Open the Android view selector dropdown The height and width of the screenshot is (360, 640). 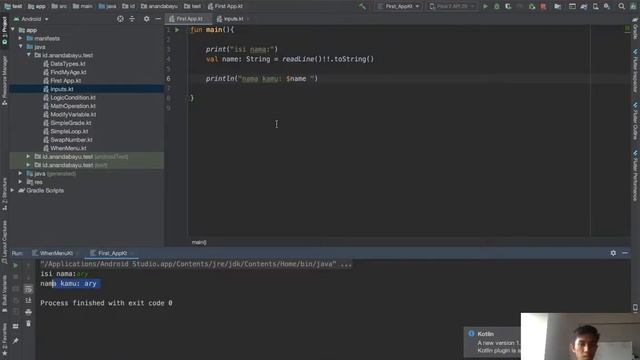pos(31,19)
